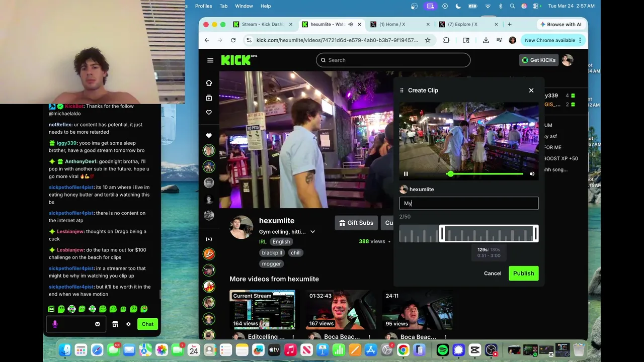View site information icon in address bar

click(249, 40)
